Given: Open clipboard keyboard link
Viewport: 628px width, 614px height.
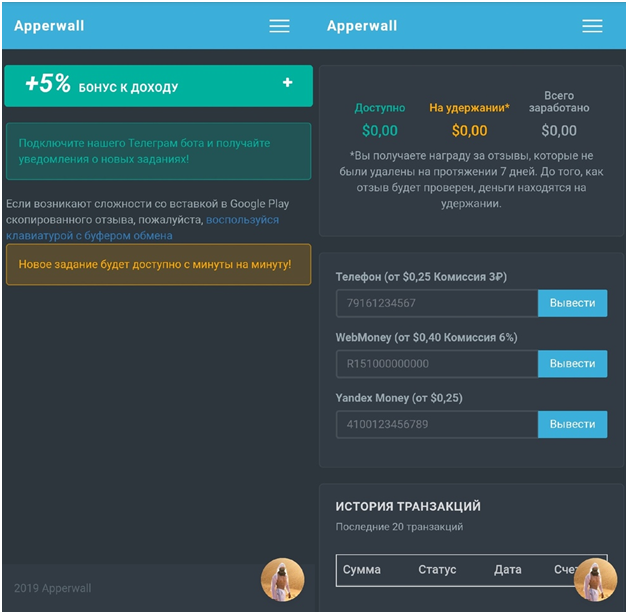Looking at the screenshot, I should coord(142,227).
